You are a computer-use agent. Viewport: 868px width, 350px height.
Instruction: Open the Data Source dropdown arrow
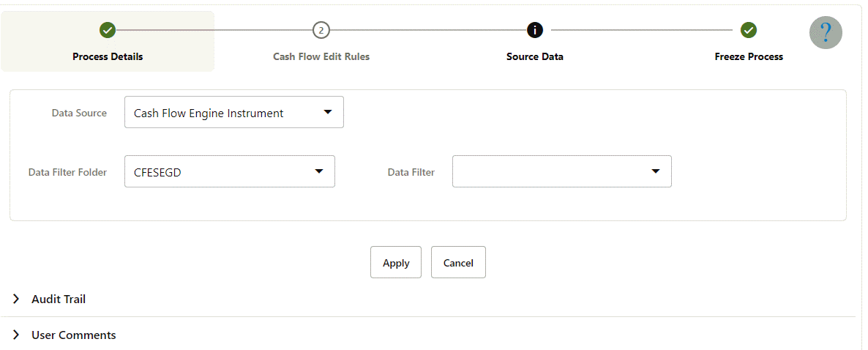tap(327, 113)
